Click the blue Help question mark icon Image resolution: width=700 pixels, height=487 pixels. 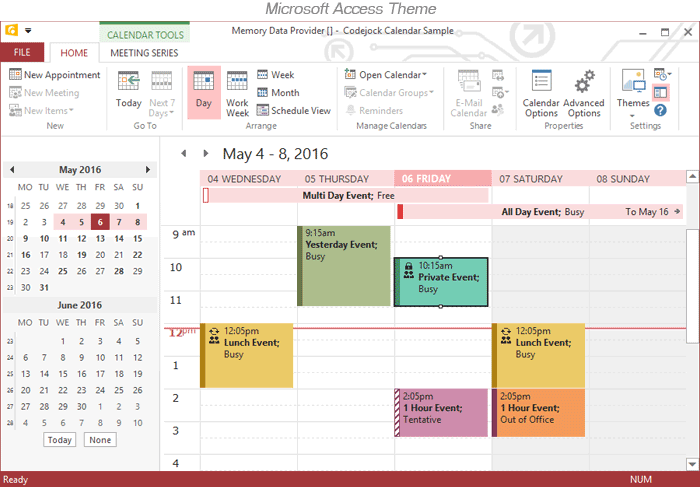pos(660,110)
